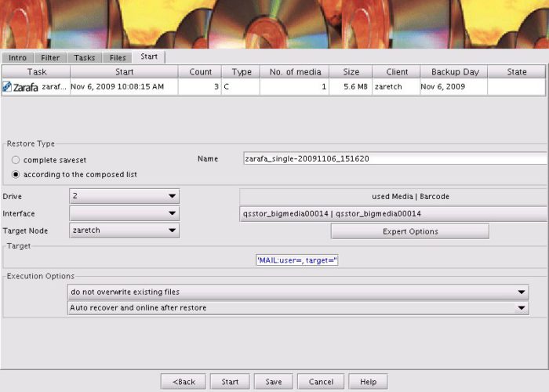Click the Client column header
The height and width of the screenshot is (392, 549).
397,72
